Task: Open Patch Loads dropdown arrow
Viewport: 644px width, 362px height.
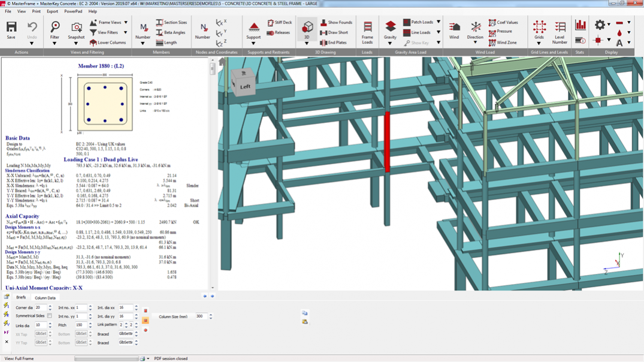Action: pos(439,22)
